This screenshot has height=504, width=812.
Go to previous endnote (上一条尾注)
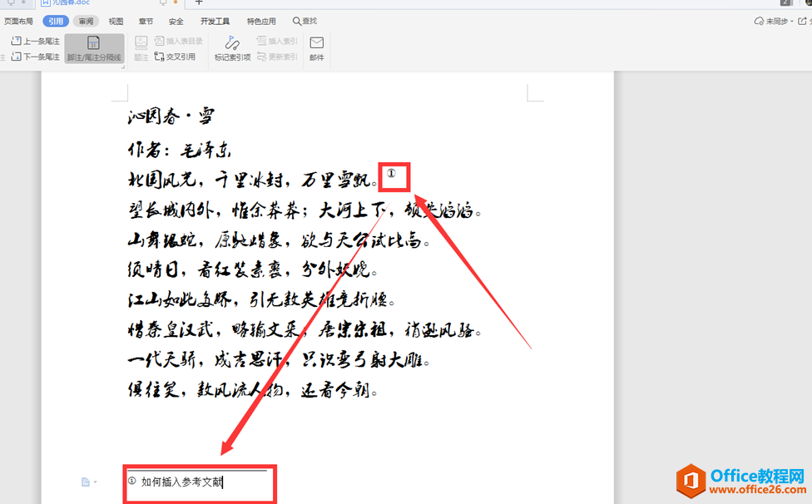[35, 41]
